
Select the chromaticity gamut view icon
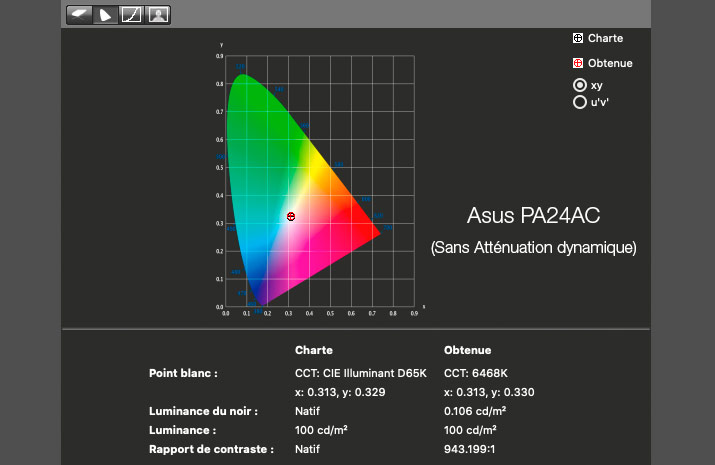(105, 15)
